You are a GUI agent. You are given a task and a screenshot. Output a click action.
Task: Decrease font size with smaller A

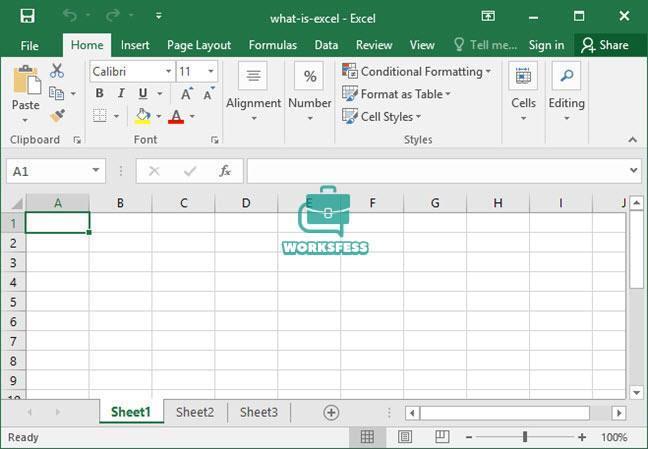click(209, 94)
